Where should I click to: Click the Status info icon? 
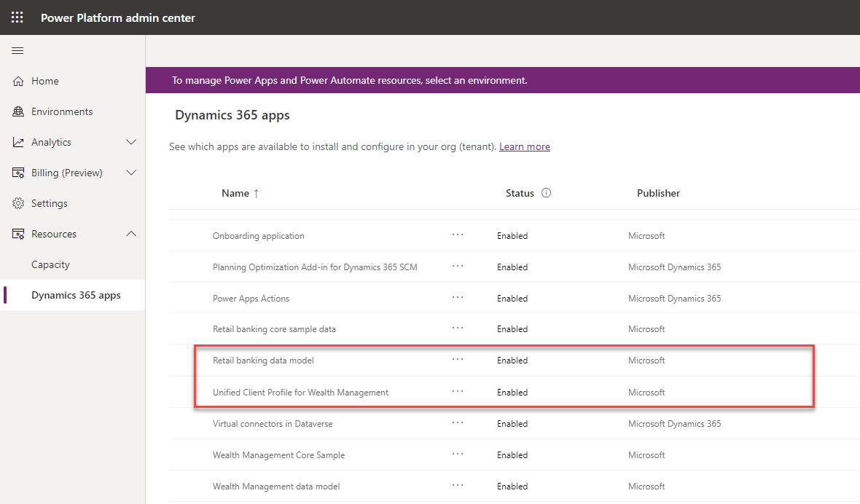547,193
